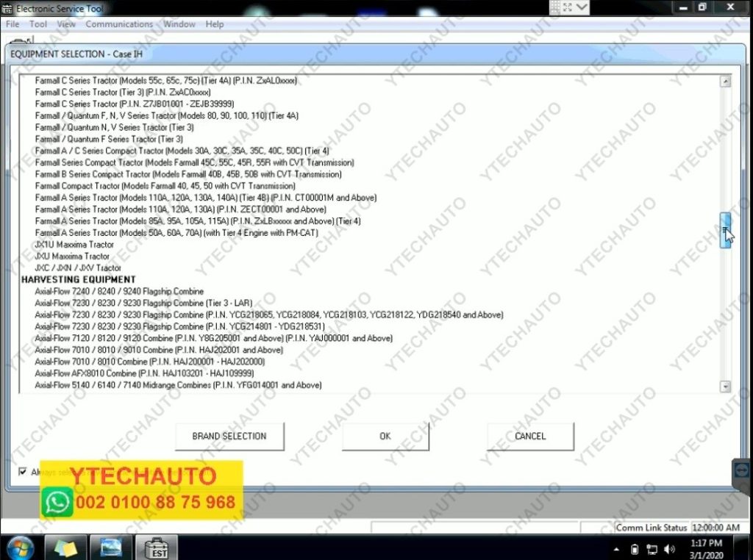Expand the top toolbar chevron
753x560 pixels.
[582, 7]
